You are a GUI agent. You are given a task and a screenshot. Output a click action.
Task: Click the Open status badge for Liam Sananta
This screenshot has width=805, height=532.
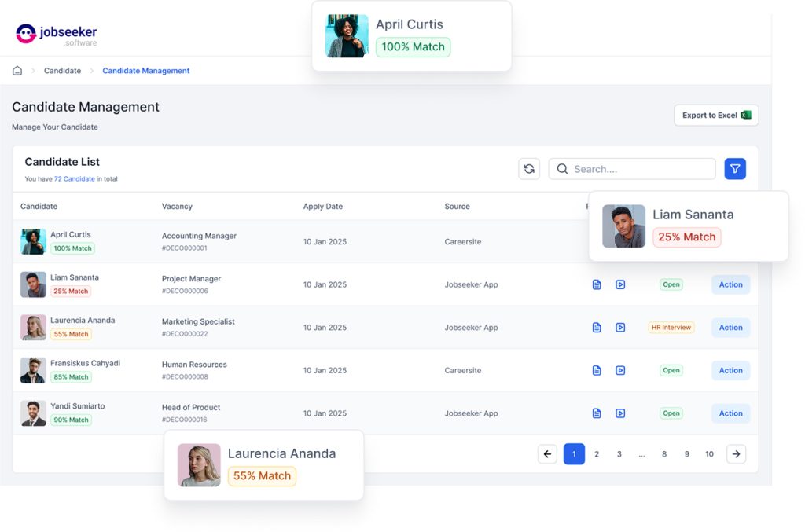tap(671, 284)
